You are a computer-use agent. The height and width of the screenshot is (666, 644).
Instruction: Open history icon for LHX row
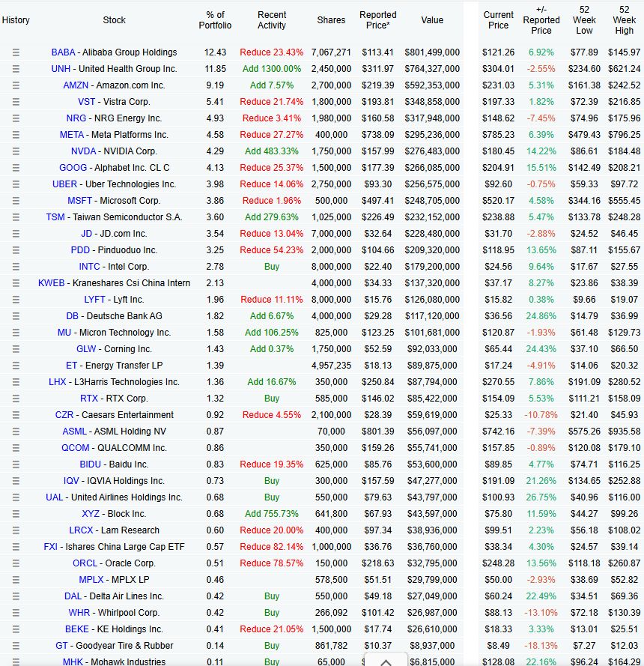click(x=16, y=382)
